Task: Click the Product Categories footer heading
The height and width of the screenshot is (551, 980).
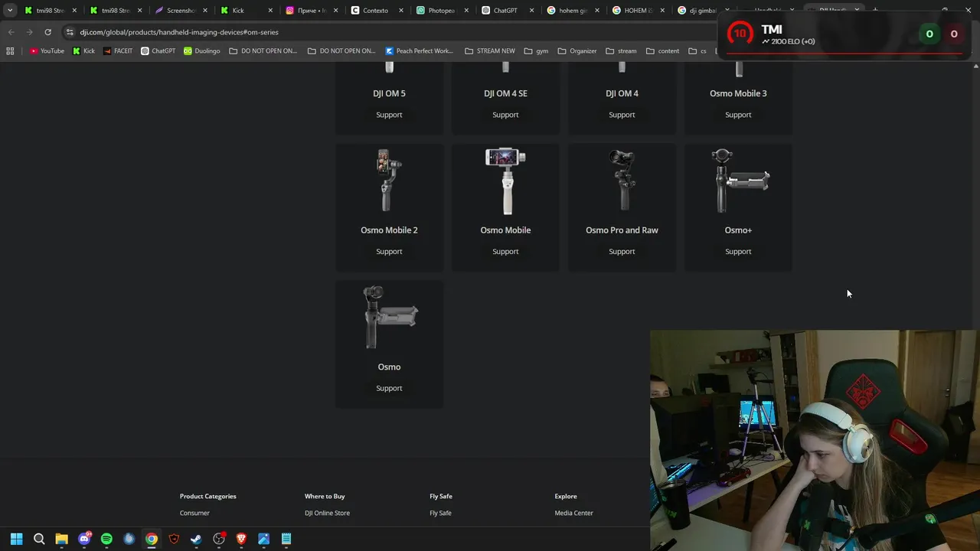Action: click(x=207, y=497)
